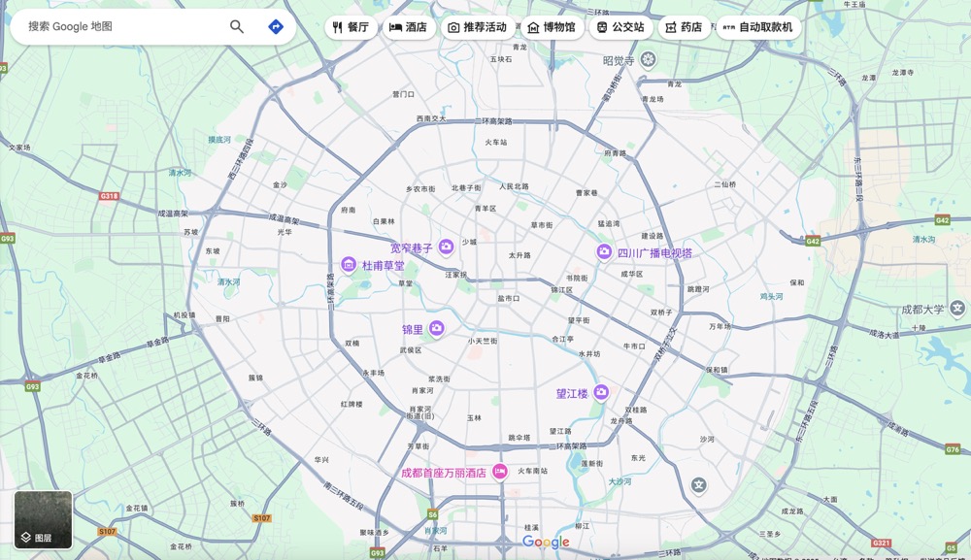Image resolution: width=971 pixels, height=560 pixels.
Task: Click the 青羊区 district label
Action: pos(485,209)
